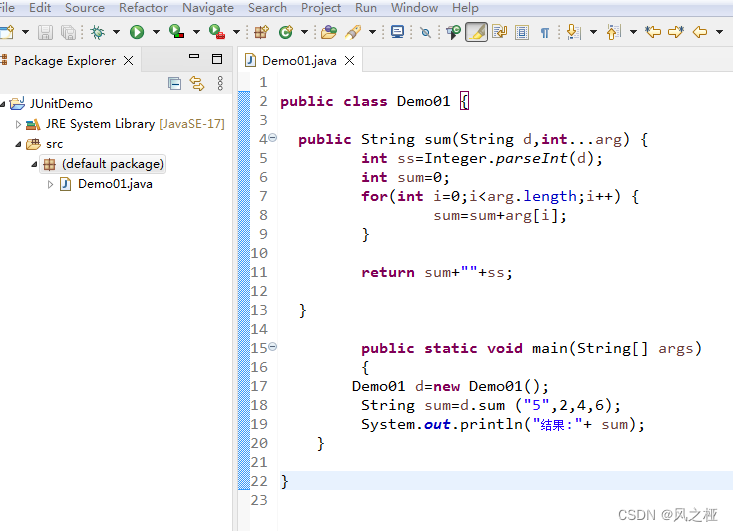The image size is (733, 531).
Task: Open the Navigate menu
Action: pyautogui.click(x=208, y=8)
